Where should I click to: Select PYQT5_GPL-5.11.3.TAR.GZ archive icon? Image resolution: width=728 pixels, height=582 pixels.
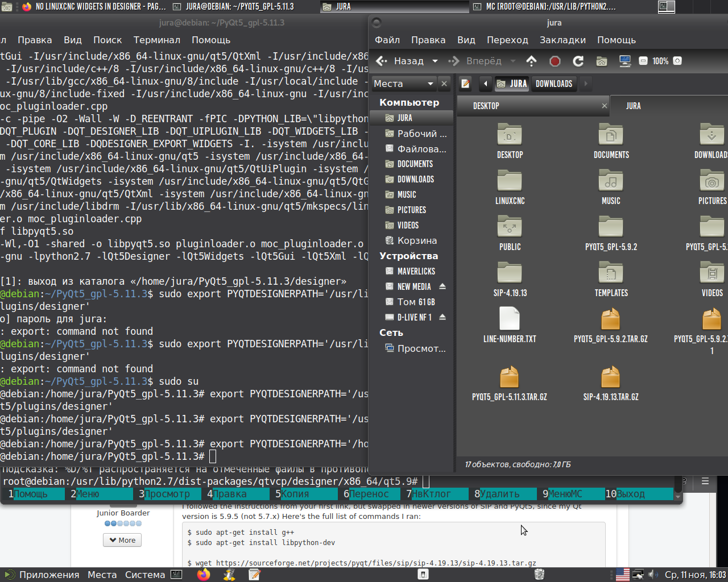(x=510, y=377)
